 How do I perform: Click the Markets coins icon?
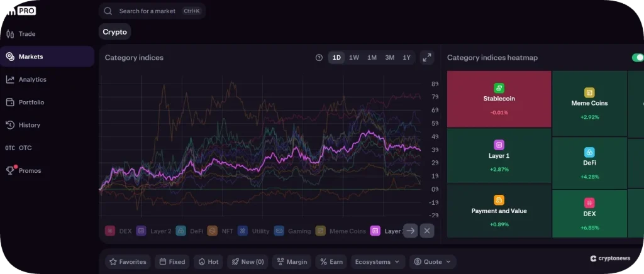[x=10, y=57]
